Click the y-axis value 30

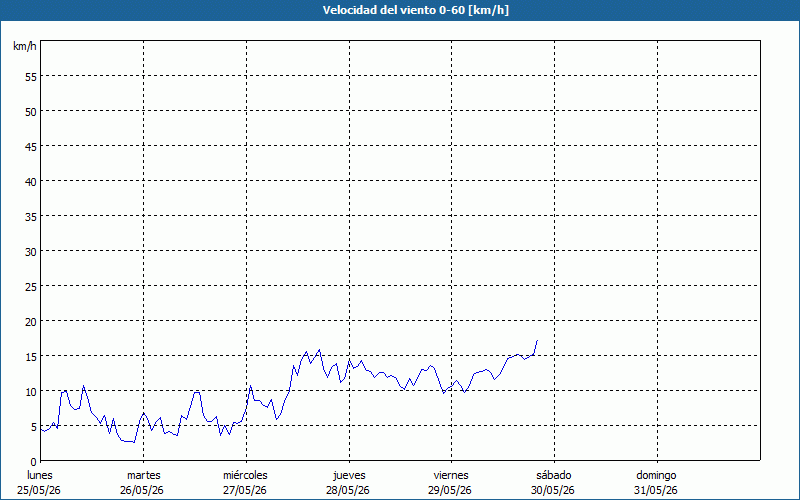point(31,252)
